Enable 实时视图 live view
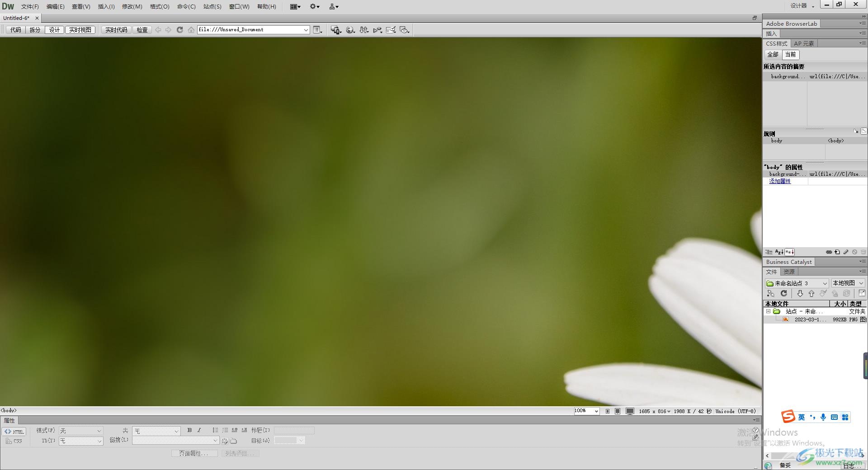Image resolution: width=868 pixels, height=470 pixels. [x=80, y=30]
